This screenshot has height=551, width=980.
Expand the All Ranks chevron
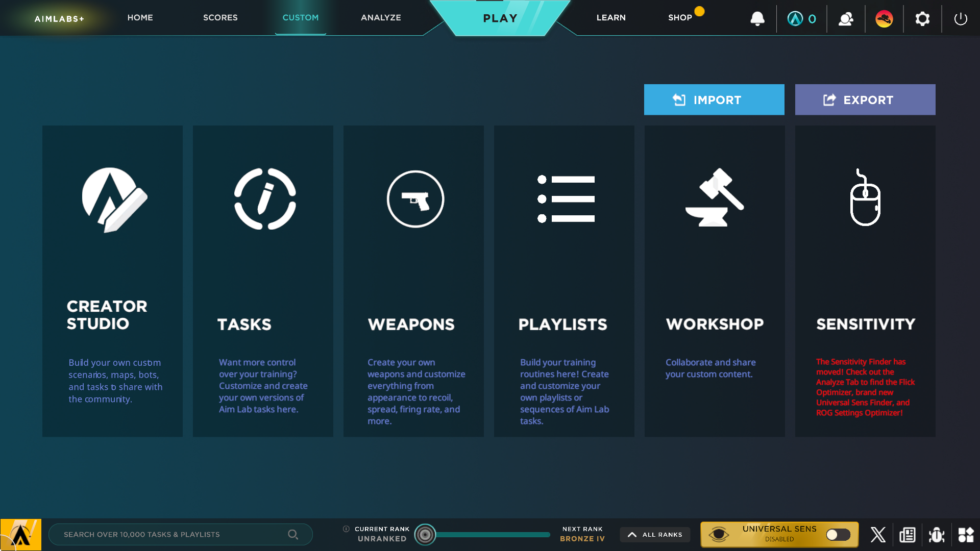pyautogui.click(x=632, y=535)
